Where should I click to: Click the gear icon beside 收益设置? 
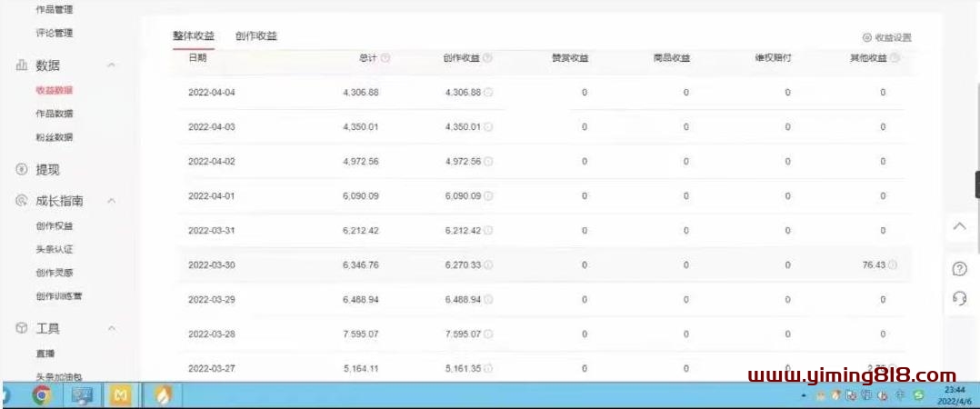pyautogui.click(x=866, y=37)
